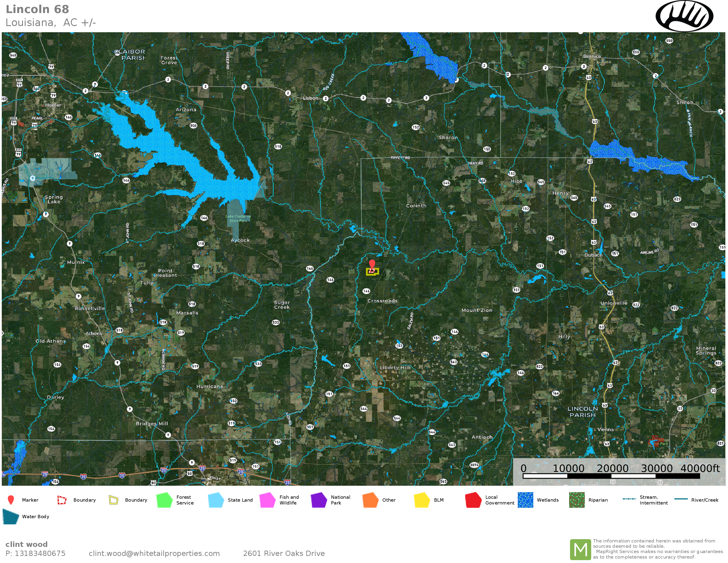Click the pink Fish and Wildlife swatch
Image resolution: width=728 pixels, height=563 pixels.
[x=267, y=500]
